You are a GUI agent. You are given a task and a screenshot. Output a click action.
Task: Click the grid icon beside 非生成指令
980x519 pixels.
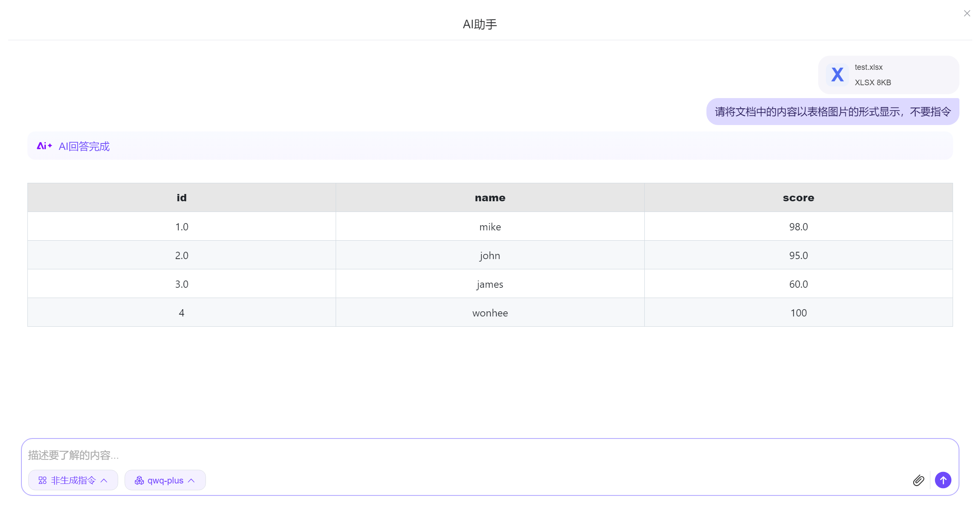point(42,480)
